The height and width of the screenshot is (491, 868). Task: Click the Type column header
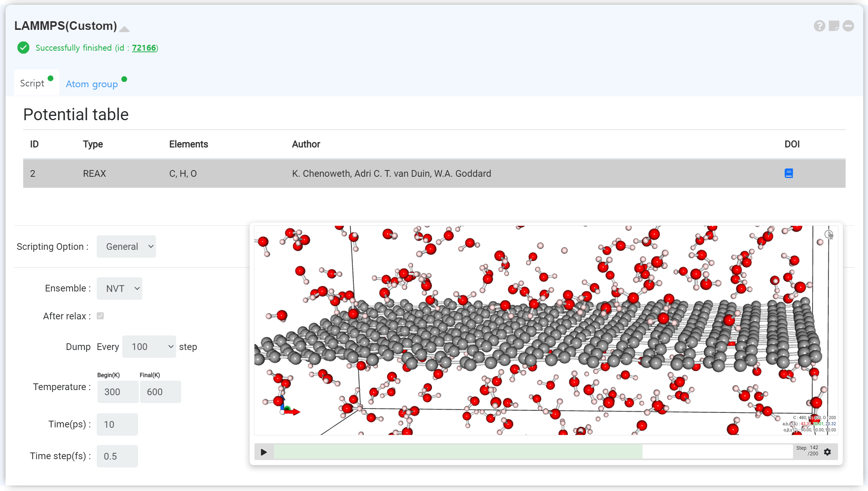93,144
